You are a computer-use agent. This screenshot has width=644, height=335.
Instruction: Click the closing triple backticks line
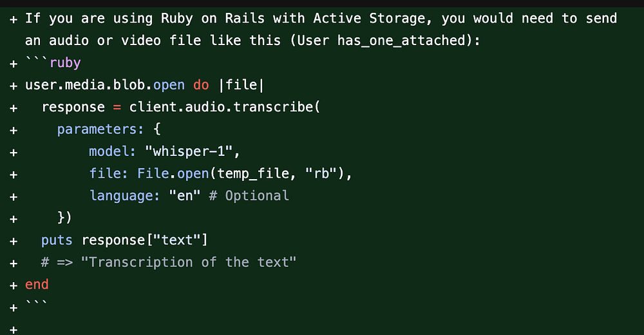click(37, 307)
